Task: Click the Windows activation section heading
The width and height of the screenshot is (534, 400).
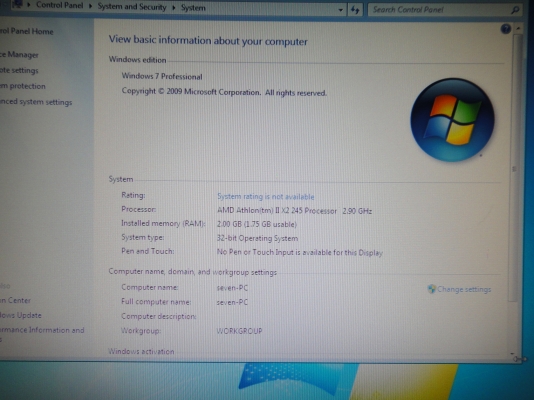Action: pyautogui.click(x=141, y=351)
